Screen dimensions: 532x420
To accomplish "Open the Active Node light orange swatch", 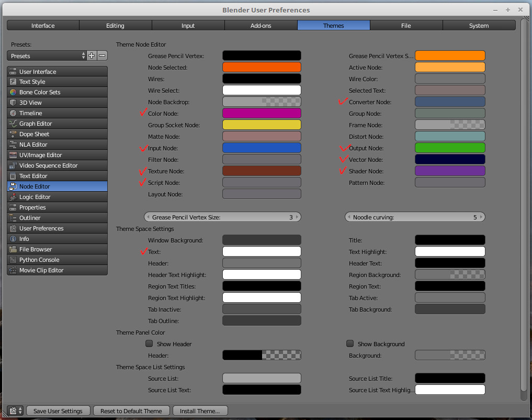I will click(450, 67).
